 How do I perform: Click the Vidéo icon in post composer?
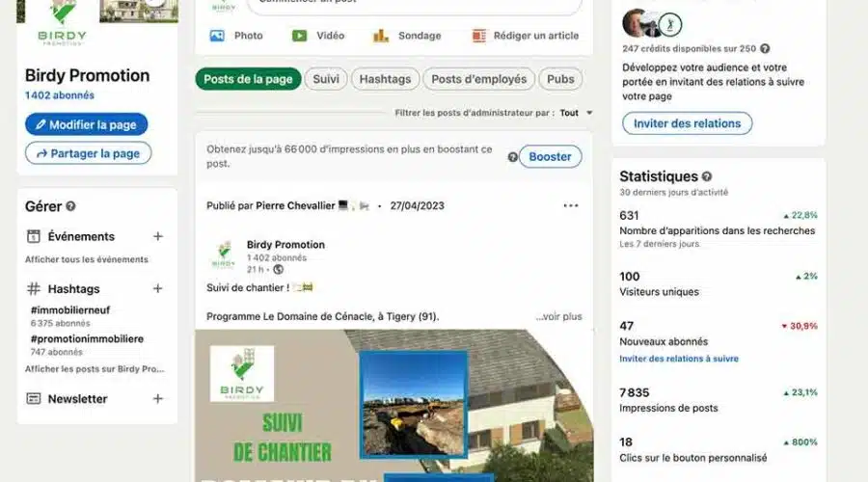[300, 36]
